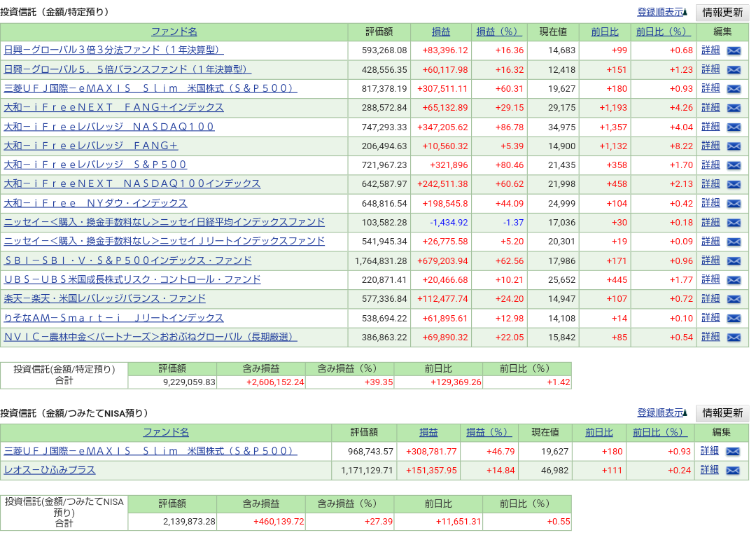756x535 pixels.
Task: Sort 特定預り table by 前日比(%) header
Action: pos(663,32)
